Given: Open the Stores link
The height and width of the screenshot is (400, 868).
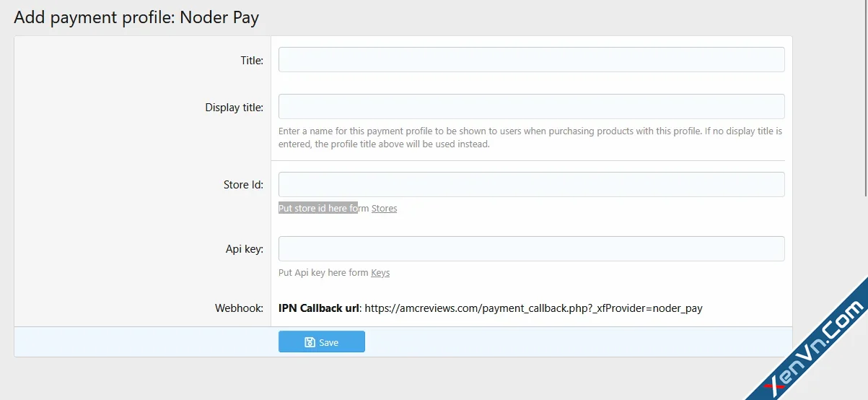Looking at the screenshot, I should (x=384, y=209).
